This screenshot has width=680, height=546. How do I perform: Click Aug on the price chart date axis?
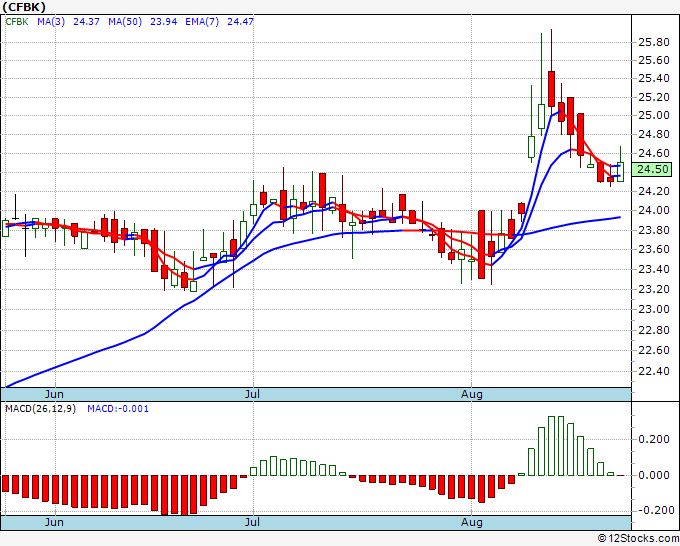pyautogui.click(x=471, y=394)
